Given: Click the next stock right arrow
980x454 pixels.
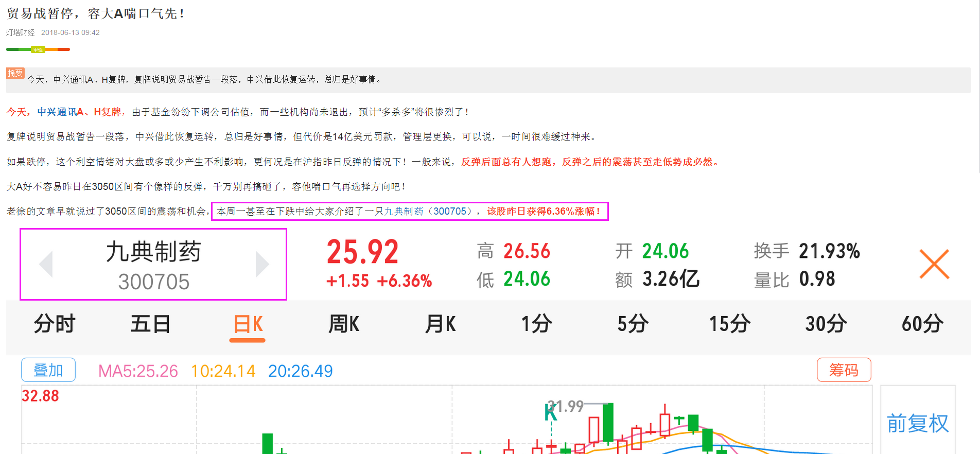Looking at the screenshot, I should pos(262,264).
